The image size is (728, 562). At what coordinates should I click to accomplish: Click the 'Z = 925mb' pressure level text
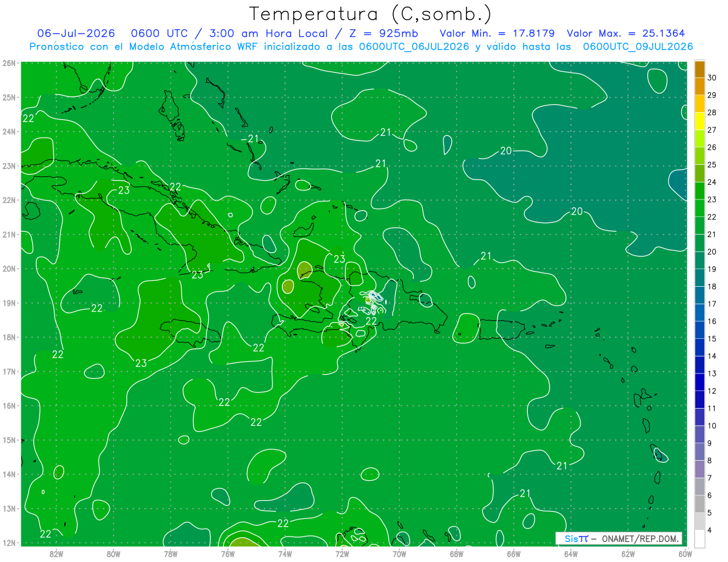point(380,33)
